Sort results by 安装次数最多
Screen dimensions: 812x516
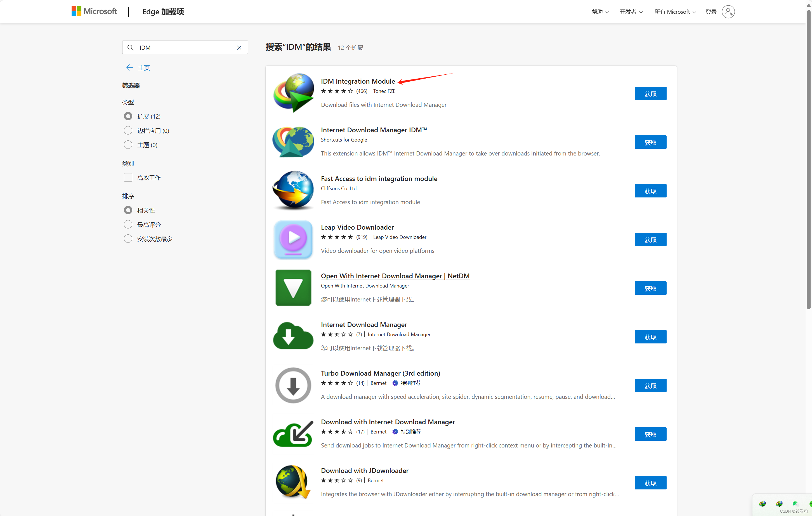point(128,239)
